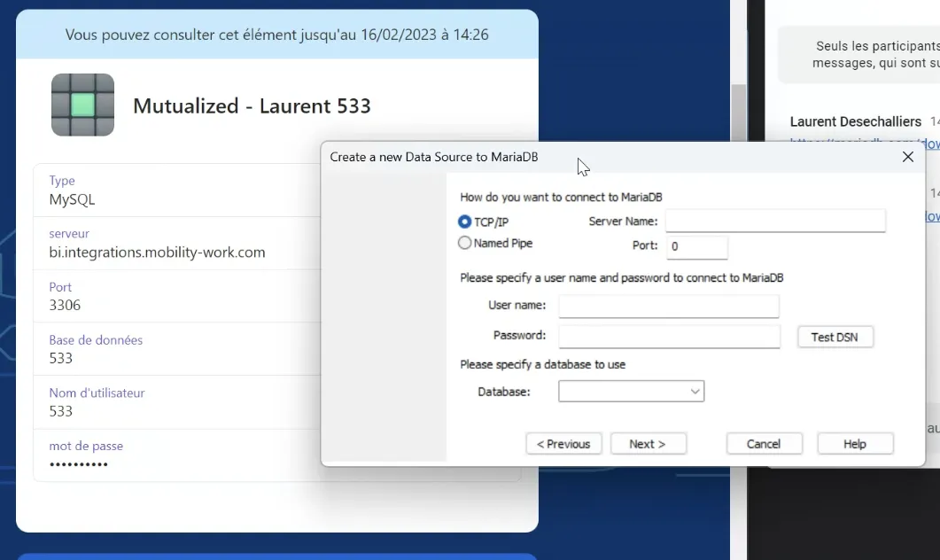Click the title Mutualized - Laurent 533
This screenshot has height=560, width=940.
[252, 106]
